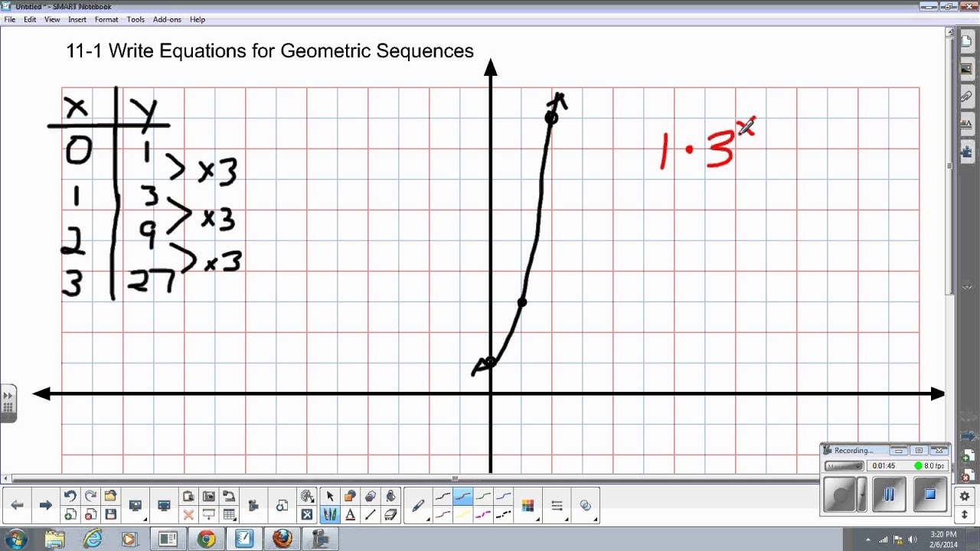Add page from the sidebar plus icon

966,457
